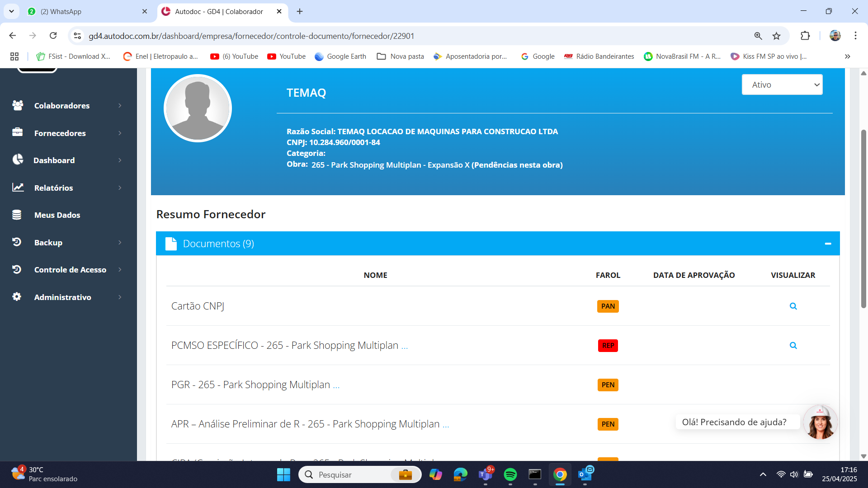Image resolution: width=868 pixels, height=488 pixels.
Task: Click the Controle de Acesso history icon
Action: click(17, 269)
